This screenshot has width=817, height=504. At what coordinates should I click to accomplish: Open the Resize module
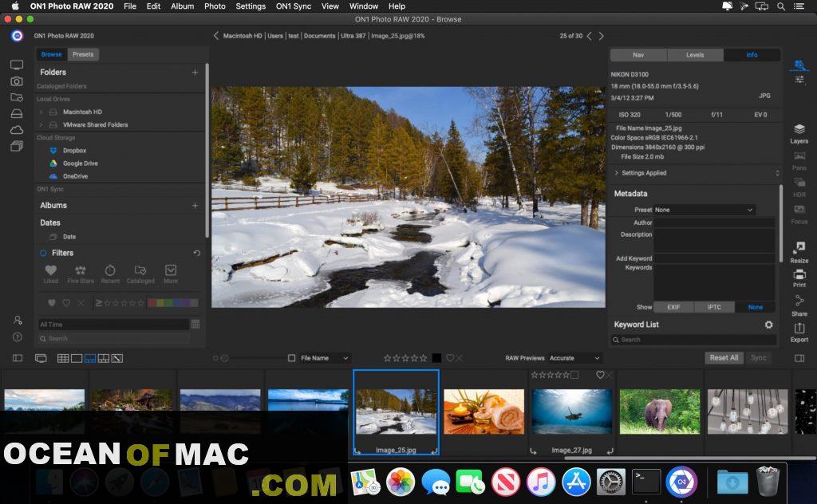(x=799, y=251)
